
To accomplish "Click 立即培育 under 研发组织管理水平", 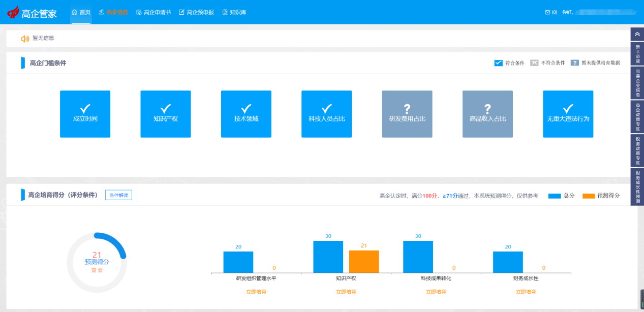I will (256, 292).
